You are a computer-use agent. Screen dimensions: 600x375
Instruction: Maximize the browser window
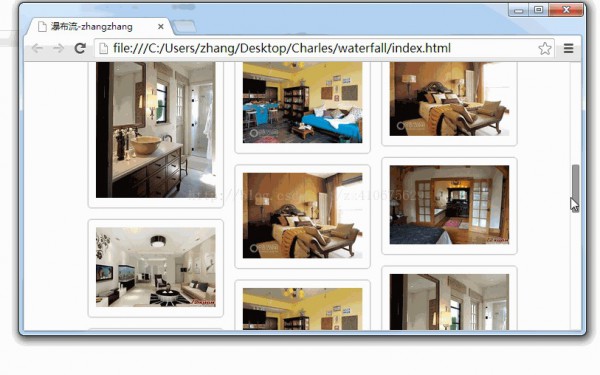(538, 10)
